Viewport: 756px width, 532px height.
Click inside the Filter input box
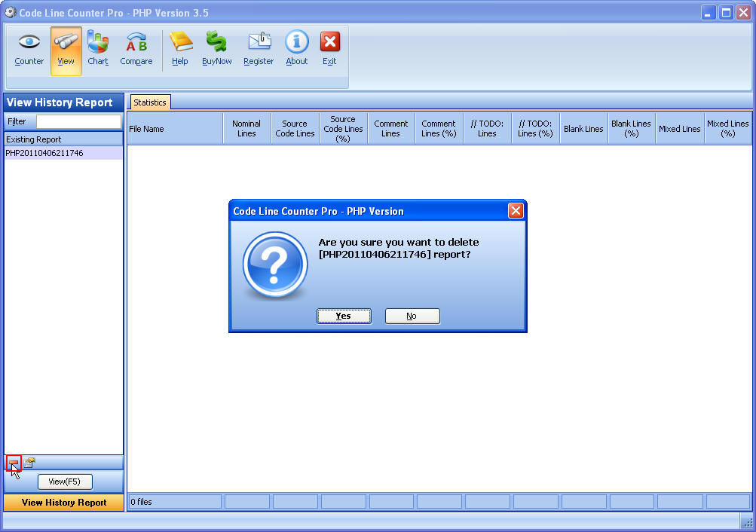(78, 121)
